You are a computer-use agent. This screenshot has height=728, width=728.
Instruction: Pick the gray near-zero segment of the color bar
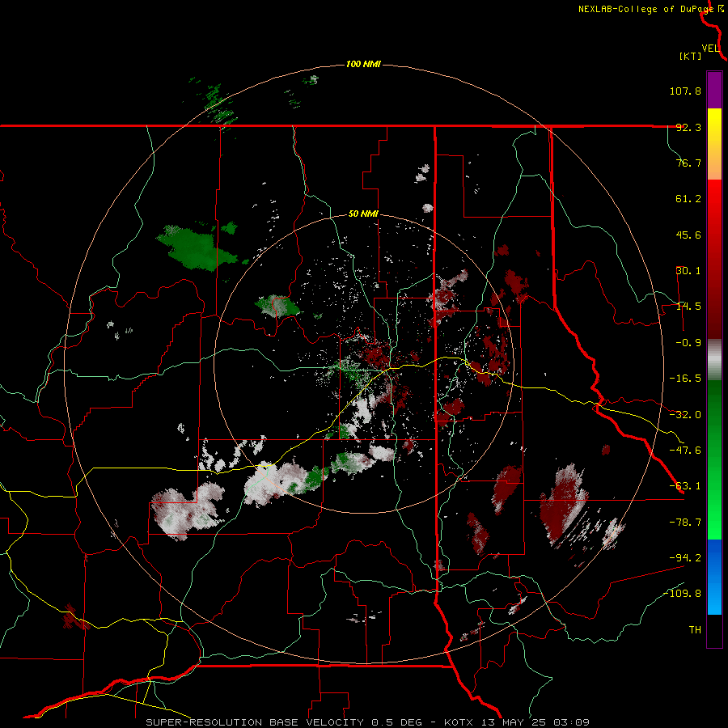(714, 360)
